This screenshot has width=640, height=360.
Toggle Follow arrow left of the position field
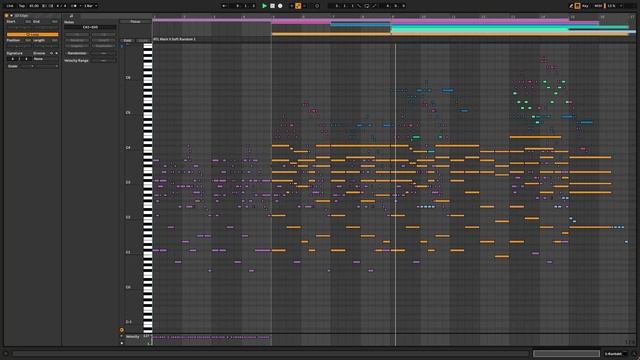pyautogui.click(x=224, y=6)
